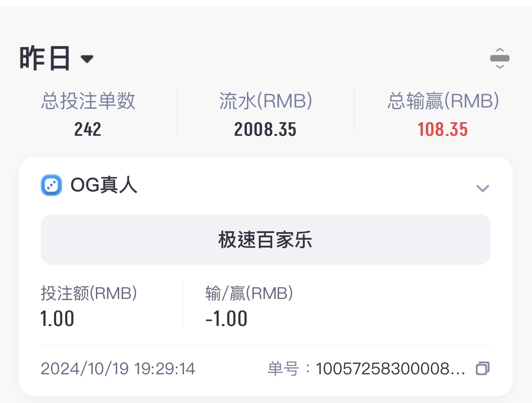This screenshot has height=403, width=532.
Task: Tap the timestamp 2024/10/19 19:29:14
Action: pyautogui.click(x=118, y=368)
